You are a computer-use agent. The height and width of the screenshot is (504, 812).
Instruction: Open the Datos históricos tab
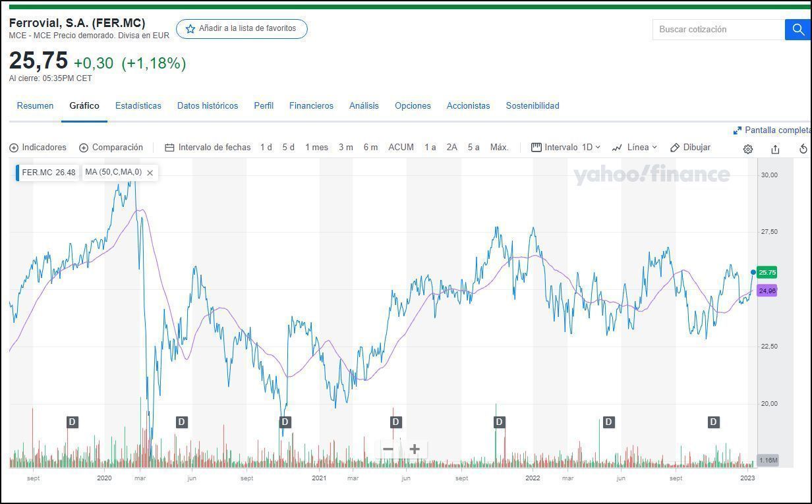208,105
